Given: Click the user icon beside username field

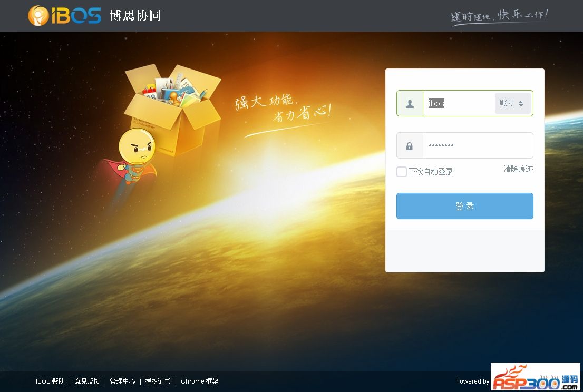Looking at the screenshot, I should 410,104.
